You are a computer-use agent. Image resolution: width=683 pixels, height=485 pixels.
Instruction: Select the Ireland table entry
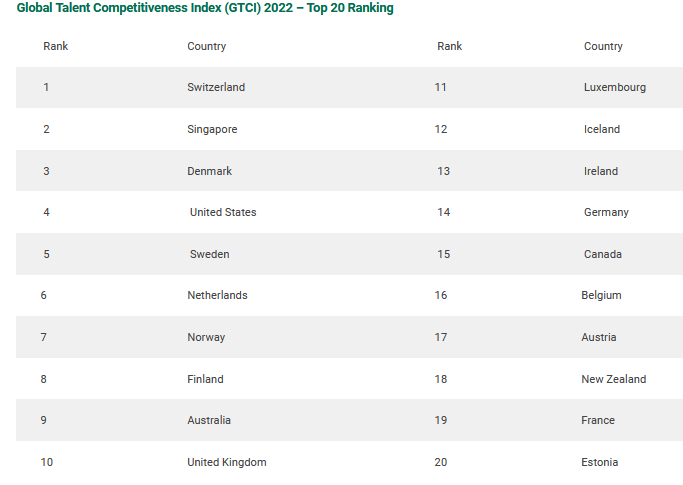coord(601,171)
